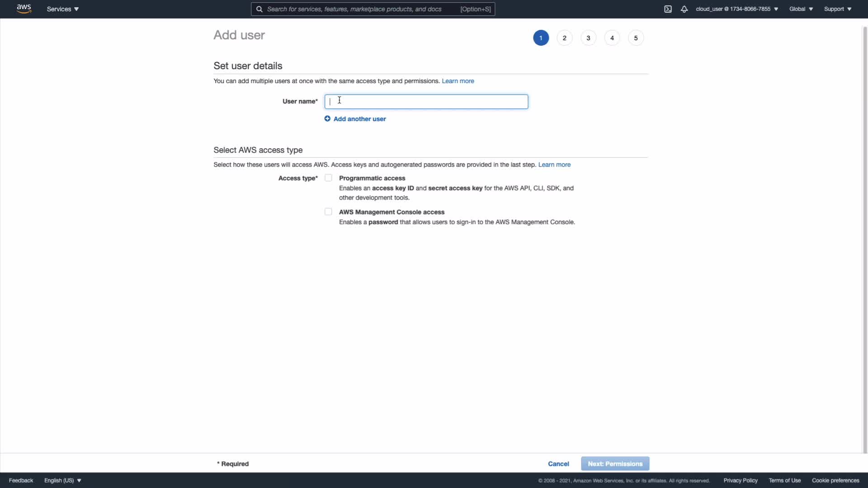The height and width of the screenshot is (488, 868).
Task: Enable Programmatic access checkbox
Action: coord(328,178)
